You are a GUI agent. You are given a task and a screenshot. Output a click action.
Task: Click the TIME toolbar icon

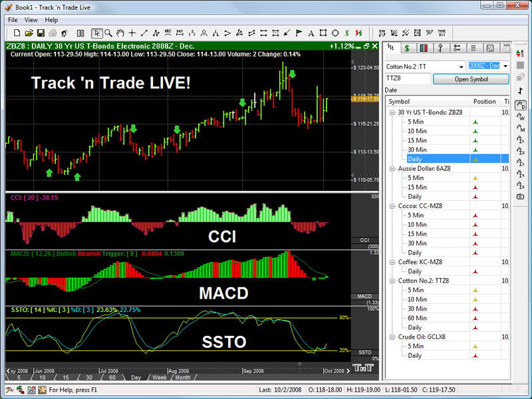(442, 33)
